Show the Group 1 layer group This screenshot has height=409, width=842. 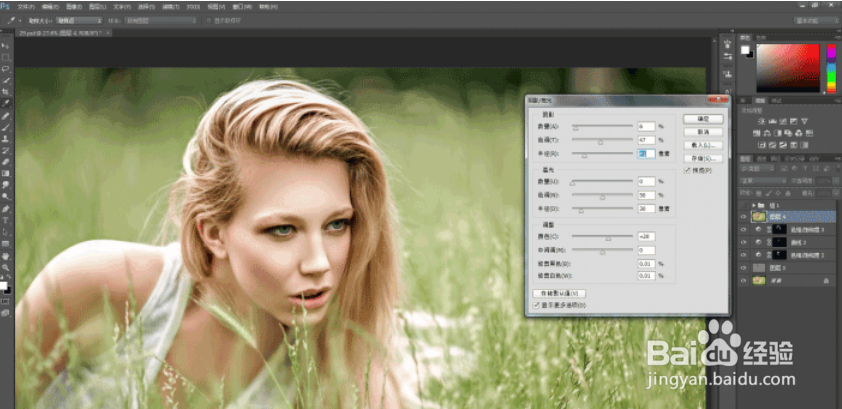744,205
